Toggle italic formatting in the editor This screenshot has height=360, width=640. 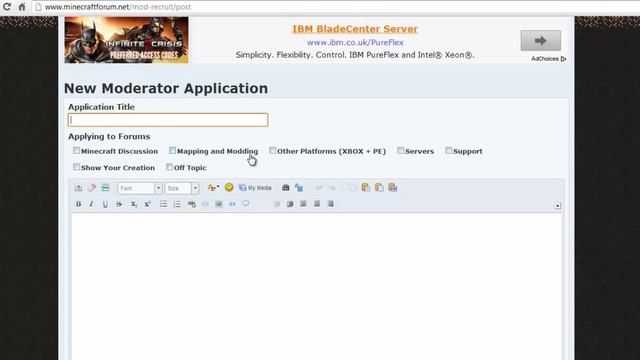[x=91, y=204]
